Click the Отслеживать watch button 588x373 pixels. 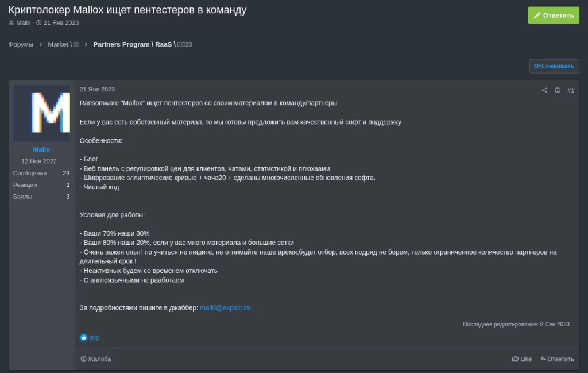tap(554, 66)
